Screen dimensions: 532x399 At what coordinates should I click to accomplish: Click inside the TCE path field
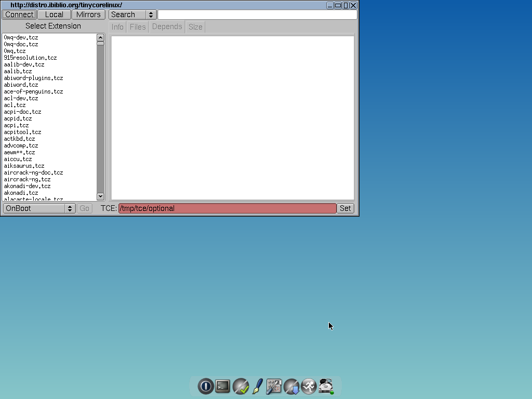click(226, 208)
